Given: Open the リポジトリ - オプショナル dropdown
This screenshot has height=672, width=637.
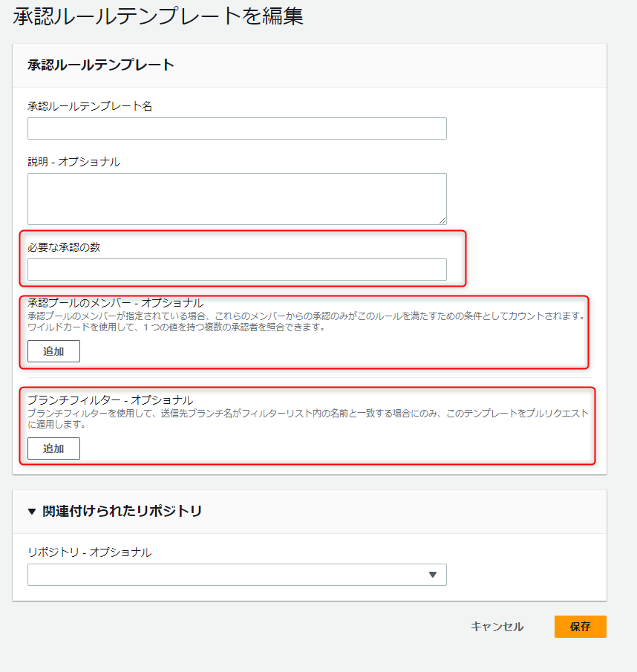Looking at the screenshot, I should pos(237,575).
